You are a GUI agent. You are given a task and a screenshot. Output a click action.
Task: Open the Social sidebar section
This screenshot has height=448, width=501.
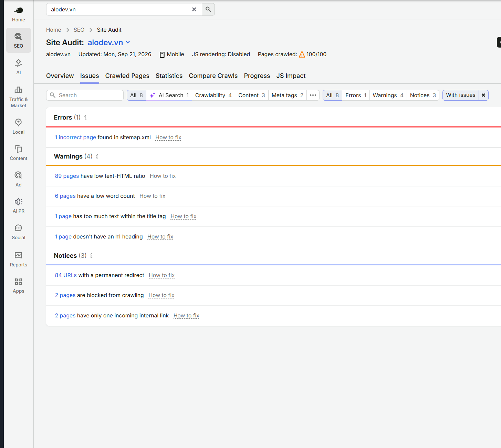coord(19,232)
